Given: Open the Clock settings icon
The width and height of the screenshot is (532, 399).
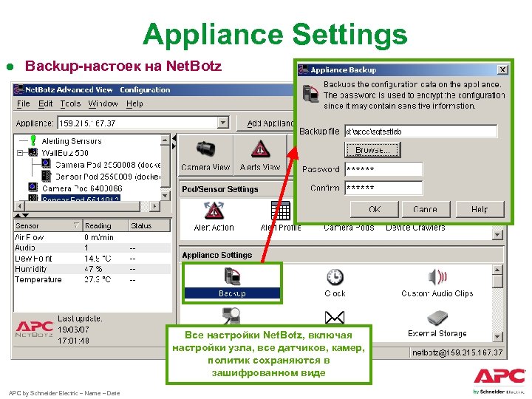Looking at the screenshot, I should pos(335,277).
